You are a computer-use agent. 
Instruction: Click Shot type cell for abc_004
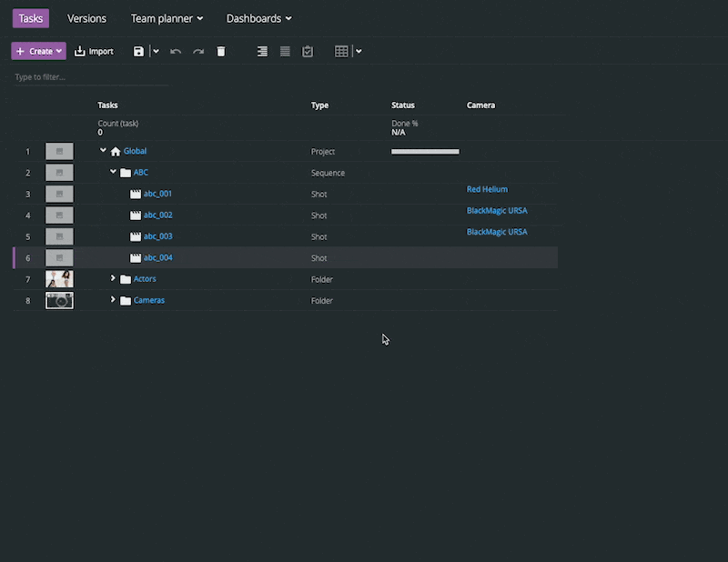click(319, 258)
